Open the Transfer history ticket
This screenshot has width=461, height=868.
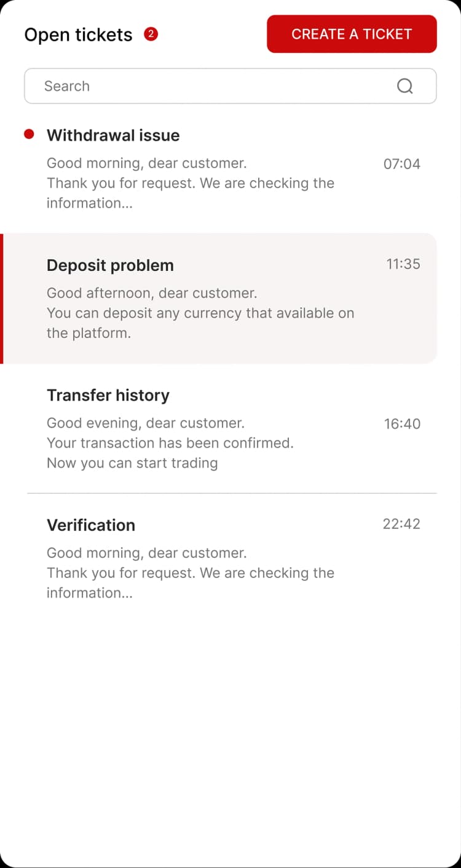[x=108, y=395]
